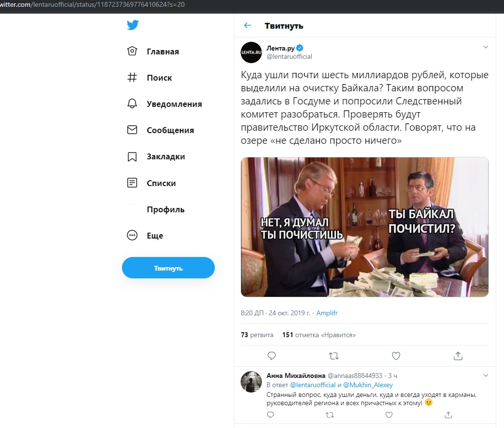Go back using the arrow icon
Image resolution: width=504 pixels, height=428 pixels.
(x=247, y=26)
